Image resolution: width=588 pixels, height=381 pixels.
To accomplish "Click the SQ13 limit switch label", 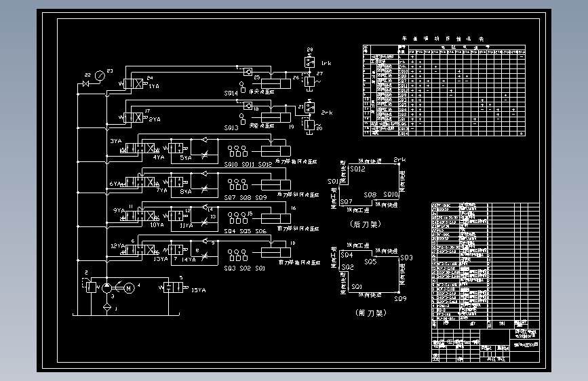I will click(x=231, y=128).
